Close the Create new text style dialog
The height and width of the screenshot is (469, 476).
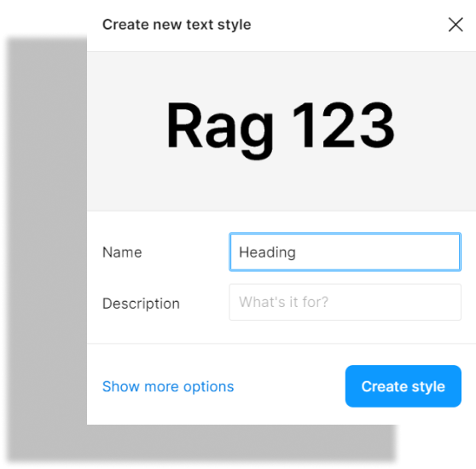tap(456, 25)
